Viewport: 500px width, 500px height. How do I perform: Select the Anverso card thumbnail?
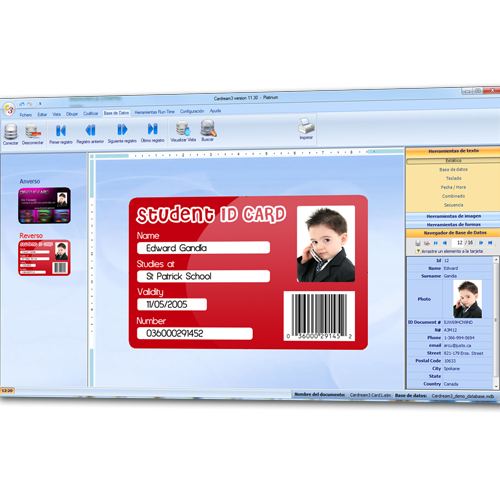click(44, 205)
